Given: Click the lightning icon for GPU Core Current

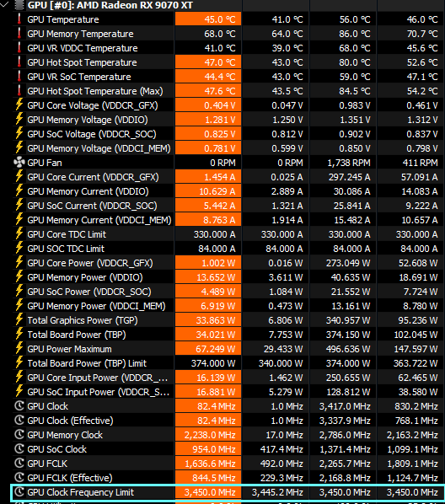Looking at the screenshot, I should pyautogui.click(x=19, y=176).
